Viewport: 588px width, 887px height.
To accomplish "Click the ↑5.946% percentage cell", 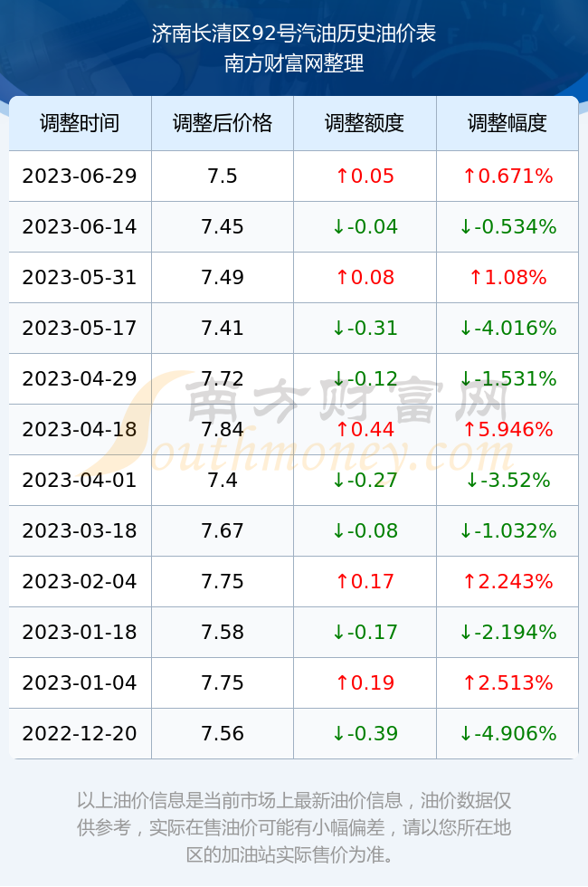I will [507, 429].
